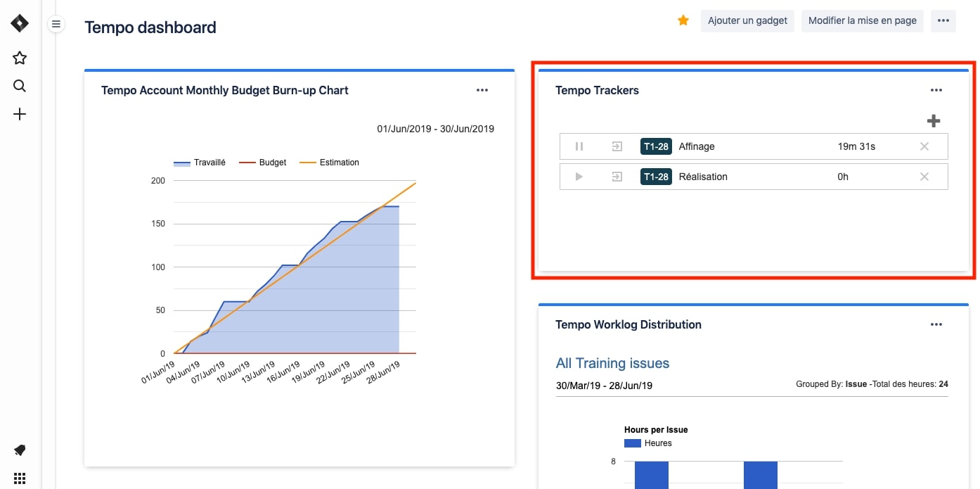The height and width of the screenshot is (489, 980).
Task: Click the Réalisation tracker name
Action: coord(703,177)
